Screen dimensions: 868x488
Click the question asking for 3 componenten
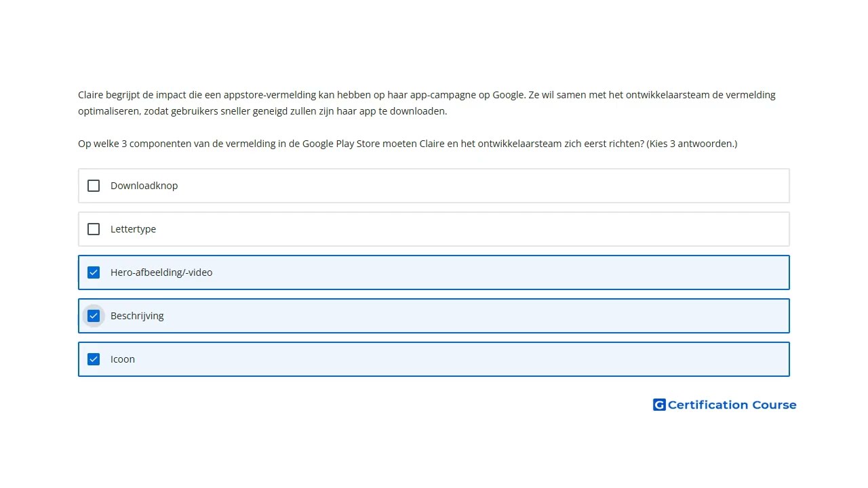pos(361,144)
